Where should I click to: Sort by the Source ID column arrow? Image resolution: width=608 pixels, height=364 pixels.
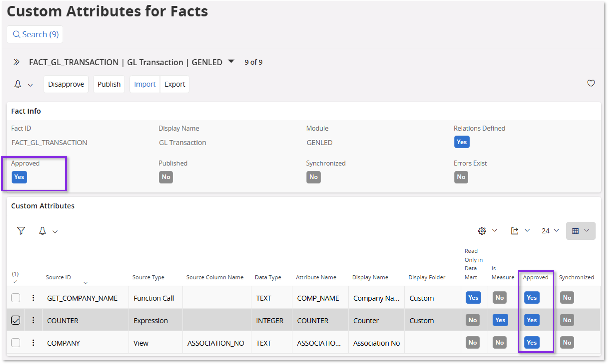coord(85,283)
